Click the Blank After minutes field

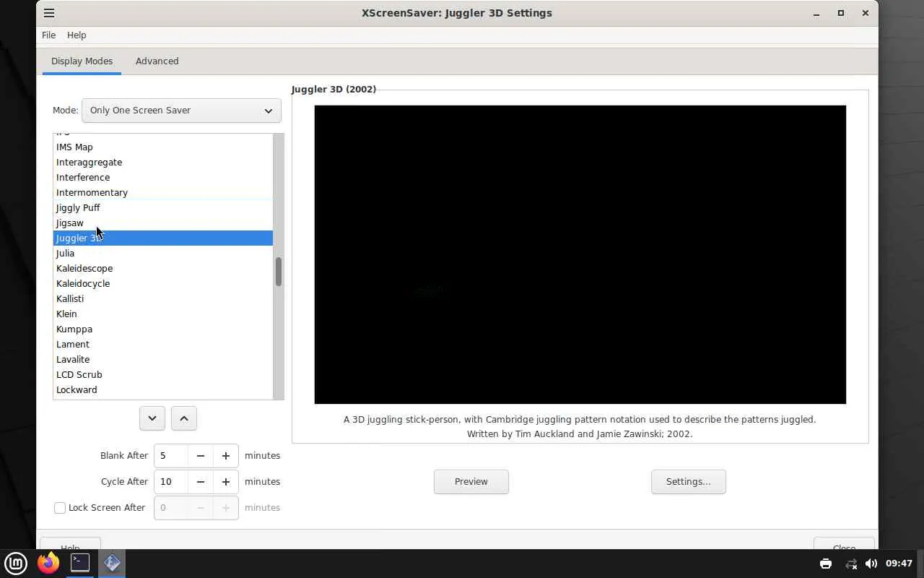pyautogui.click(x=171, y=456)
